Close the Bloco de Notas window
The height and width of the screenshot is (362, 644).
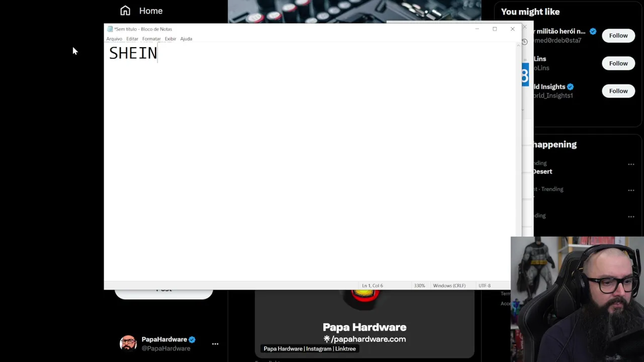pyautogui.click(x=512, y=29)
